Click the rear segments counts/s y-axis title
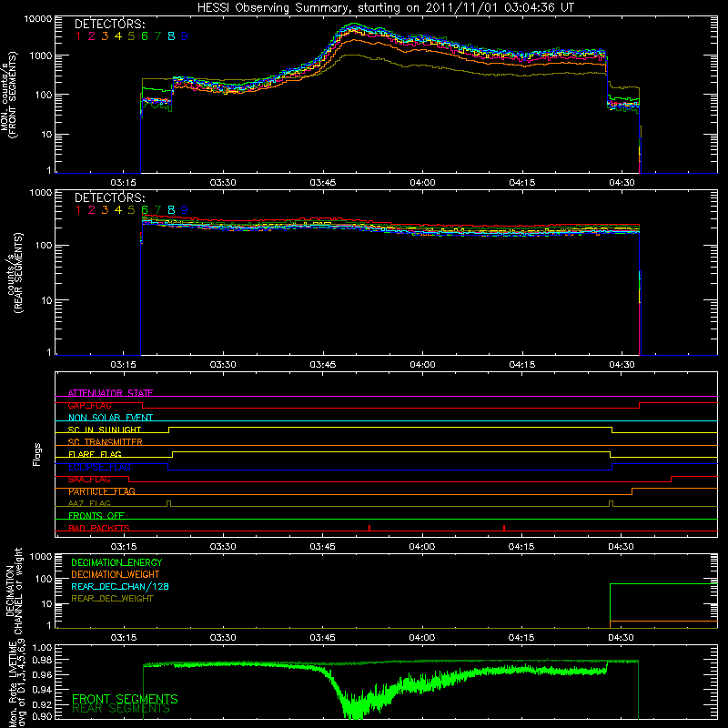728x728 pixels. (15, 273)
